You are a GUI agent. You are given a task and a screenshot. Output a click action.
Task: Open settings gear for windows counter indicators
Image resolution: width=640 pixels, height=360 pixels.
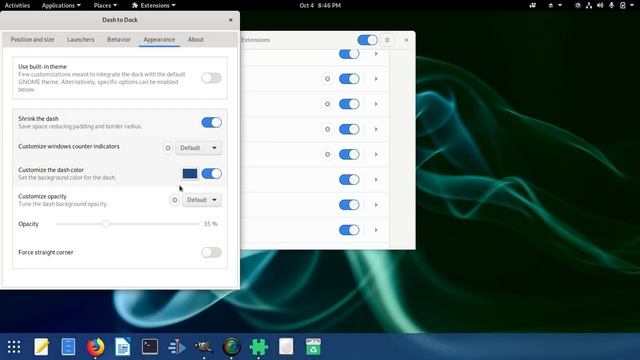click(x=168, y=148)
